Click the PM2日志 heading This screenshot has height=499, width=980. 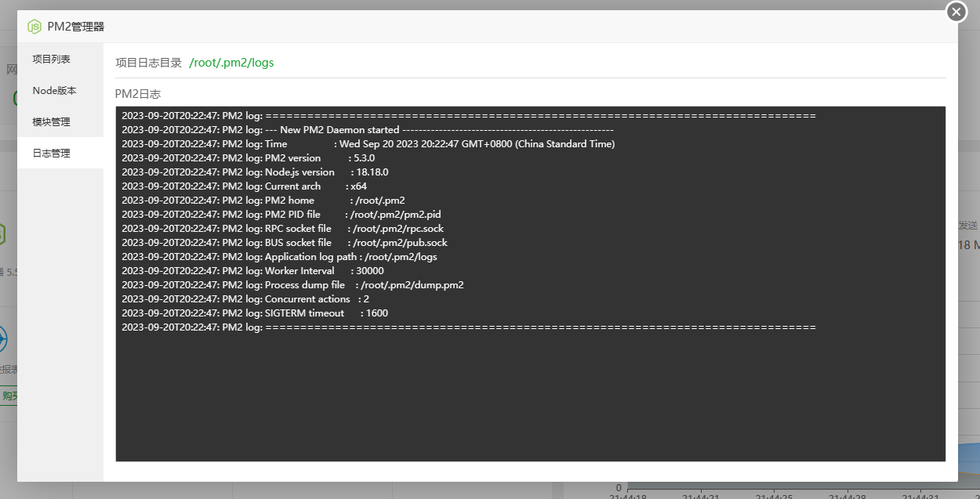click(x=138, y=94)
